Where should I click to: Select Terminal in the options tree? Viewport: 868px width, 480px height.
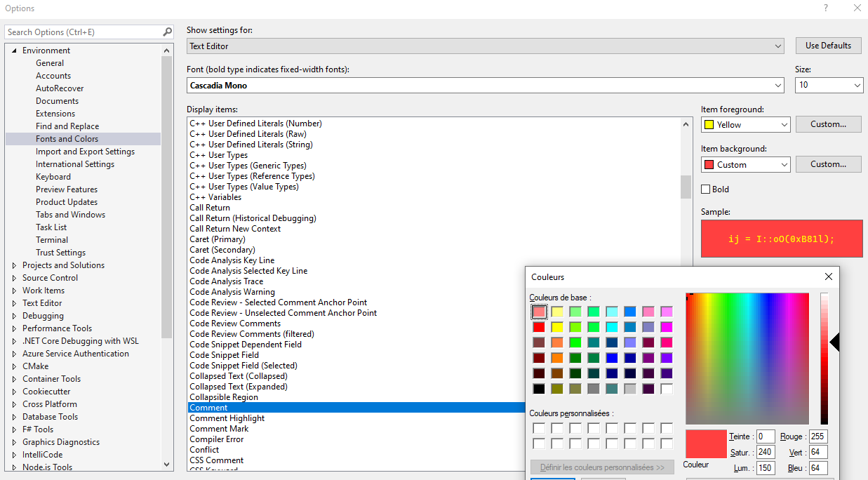pyautogui.click(x=52, y=240)
